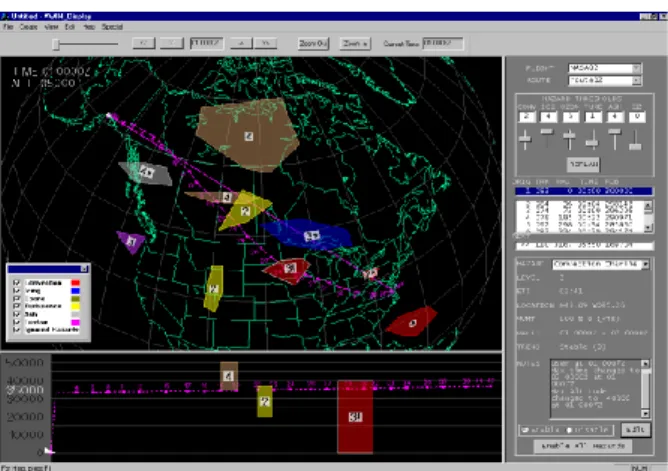The width and height of the screenshot is (668, 471).
Task: Open the Route dropdown
Action: (636, 80)
